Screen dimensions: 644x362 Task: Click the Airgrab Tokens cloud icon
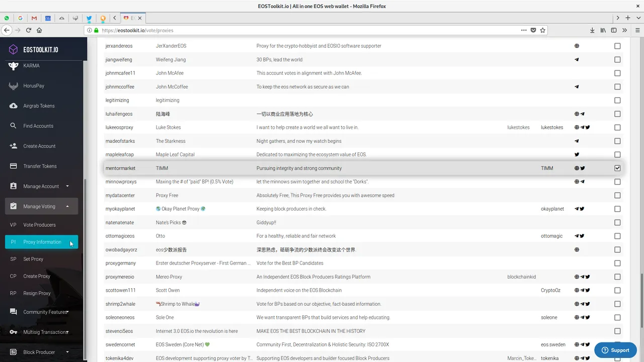[13, 106]
